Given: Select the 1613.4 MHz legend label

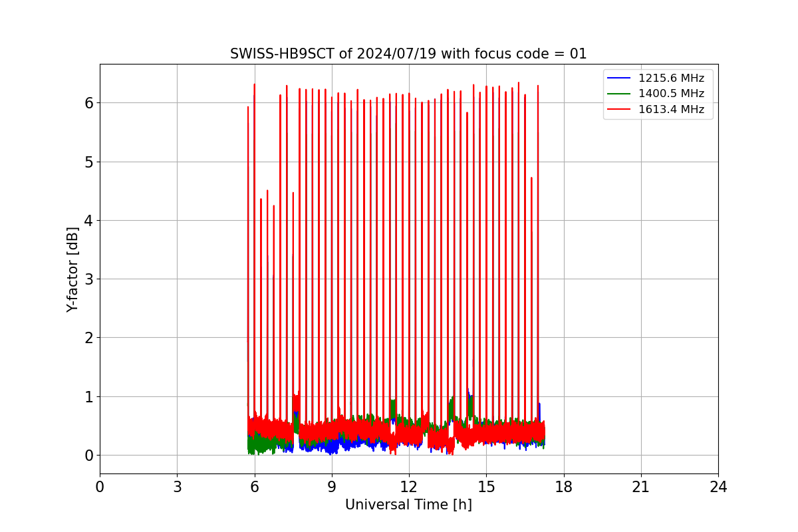Looking at the screenshot, I should pos(671,110).
